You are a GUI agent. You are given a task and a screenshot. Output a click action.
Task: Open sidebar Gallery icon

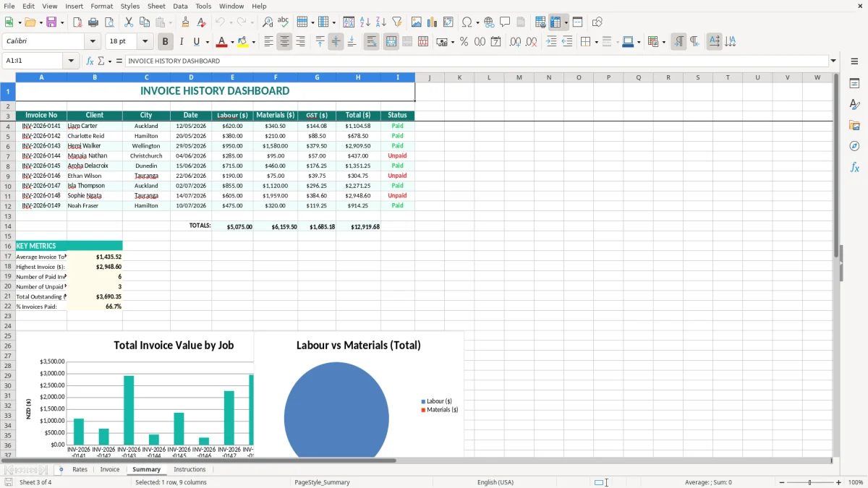point(854,125)
